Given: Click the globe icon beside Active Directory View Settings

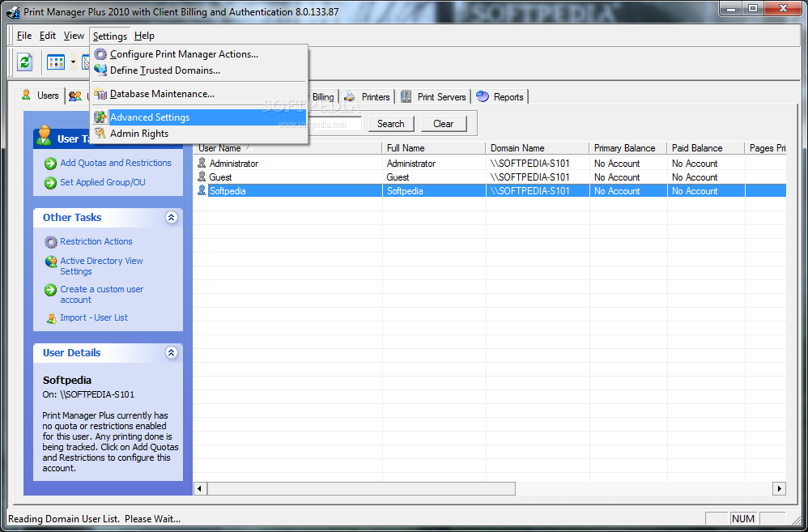Looking at the screenshot, I should coord(50,262).
